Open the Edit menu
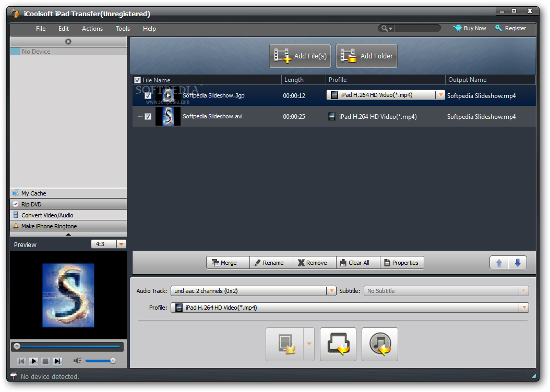This screenshot has height=392, width=550. [64, 29]
